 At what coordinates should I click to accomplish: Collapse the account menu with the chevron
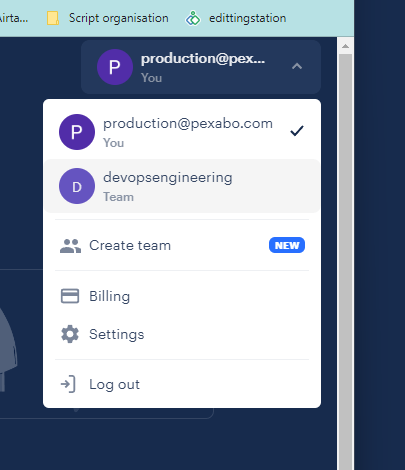(x=297, y=66)
